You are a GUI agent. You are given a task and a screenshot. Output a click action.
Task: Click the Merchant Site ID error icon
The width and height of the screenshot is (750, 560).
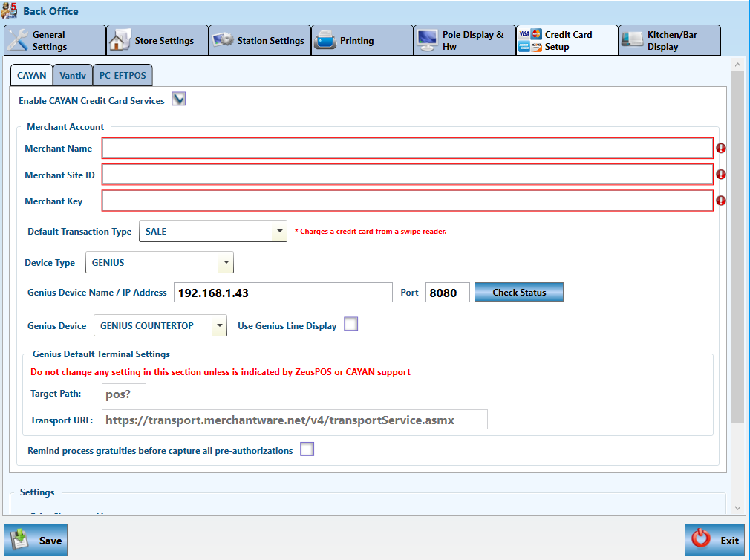coord(721,175)
